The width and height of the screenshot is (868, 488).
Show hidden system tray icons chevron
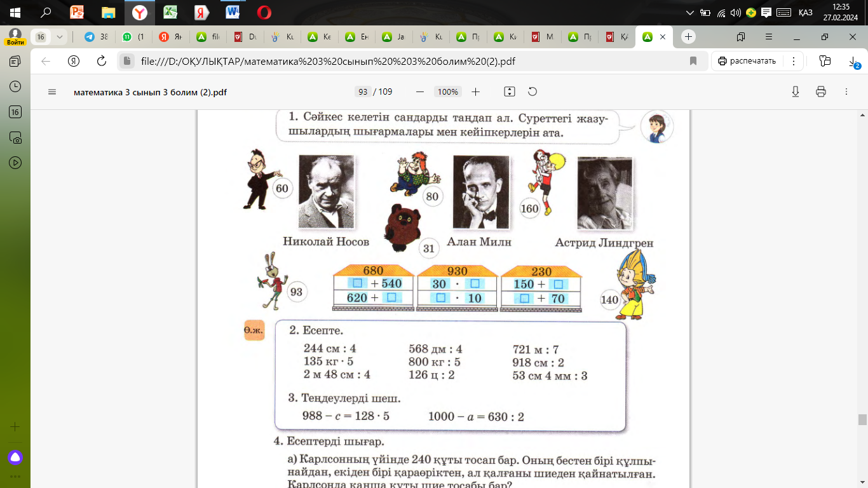[x=691, y=12]
